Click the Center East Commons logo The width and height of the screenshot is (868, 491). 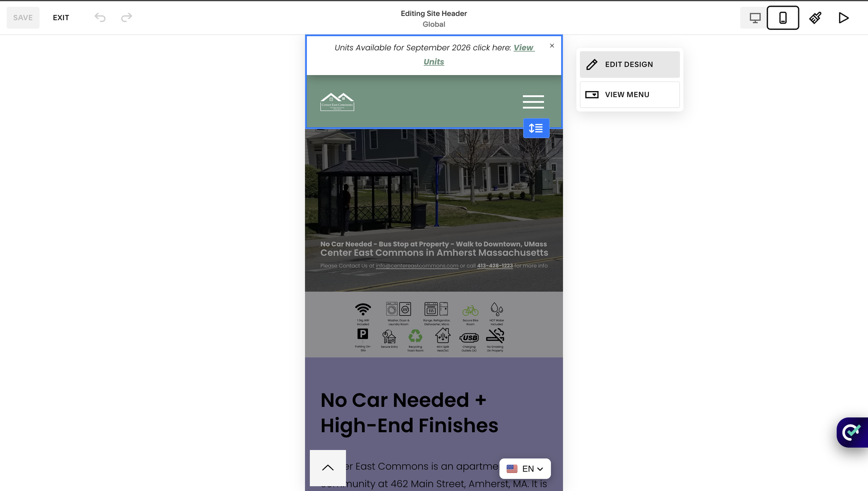pos(337,102)
